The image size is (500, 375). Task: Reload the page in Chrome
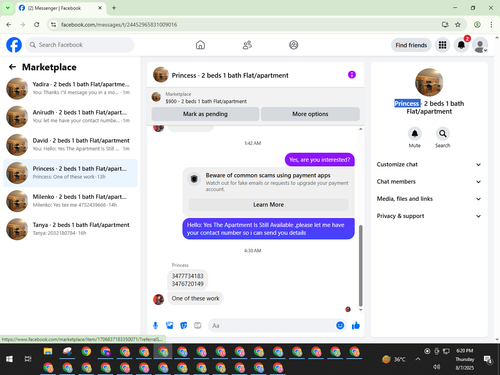[37, 25]
